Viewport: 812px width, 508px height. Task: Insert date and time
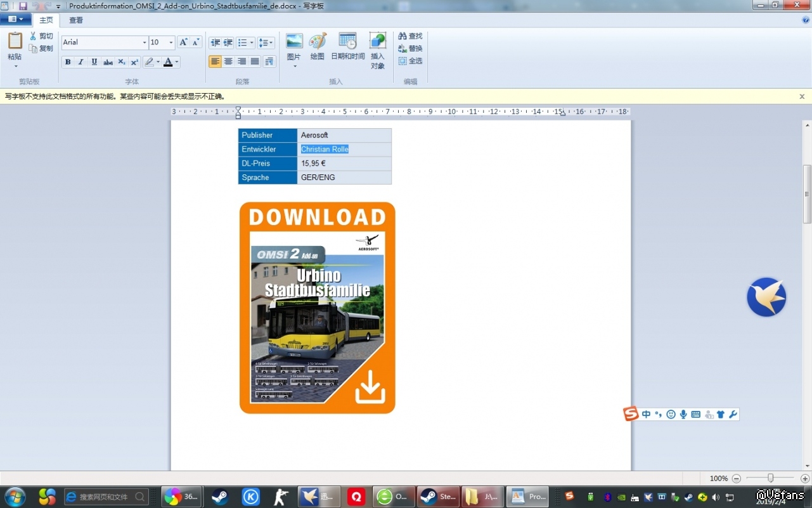click(347, 47)
